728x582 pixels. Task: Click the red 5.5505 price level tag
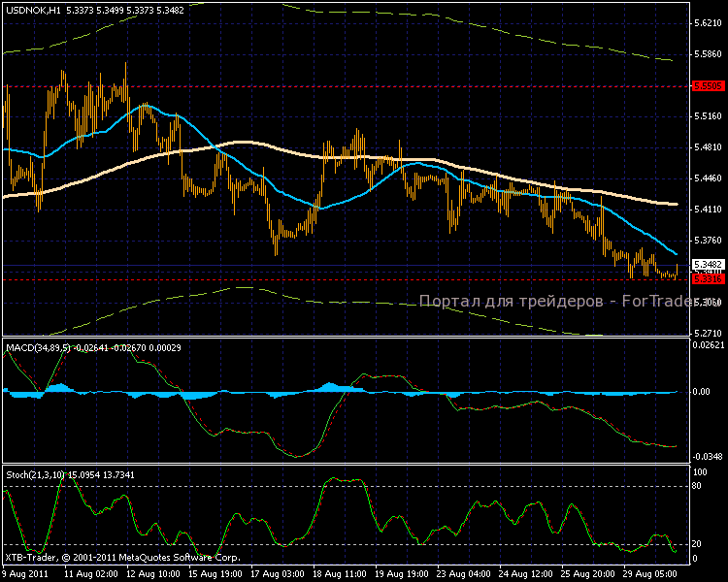click(x=705, y=86)
